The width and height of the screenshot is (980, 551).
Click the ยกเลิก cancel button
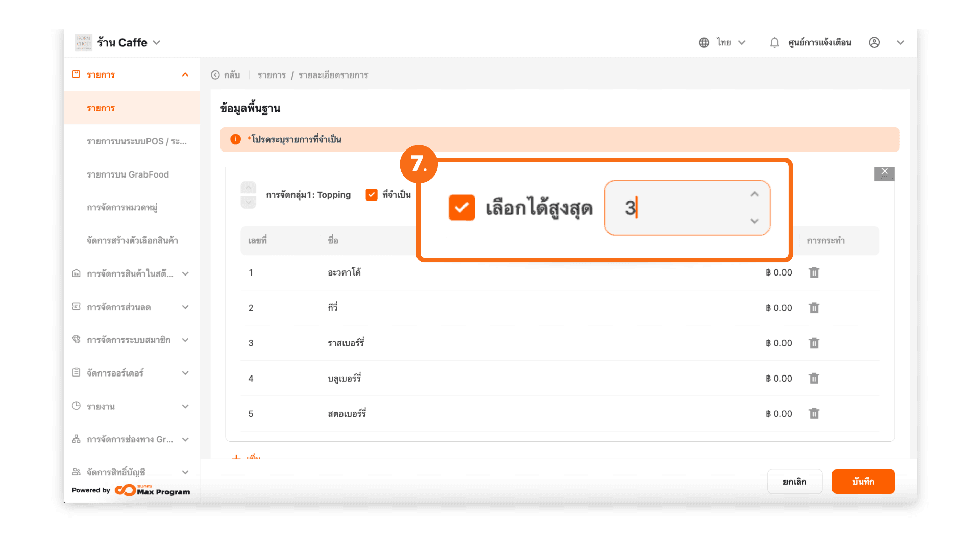(x=794, y=481)
